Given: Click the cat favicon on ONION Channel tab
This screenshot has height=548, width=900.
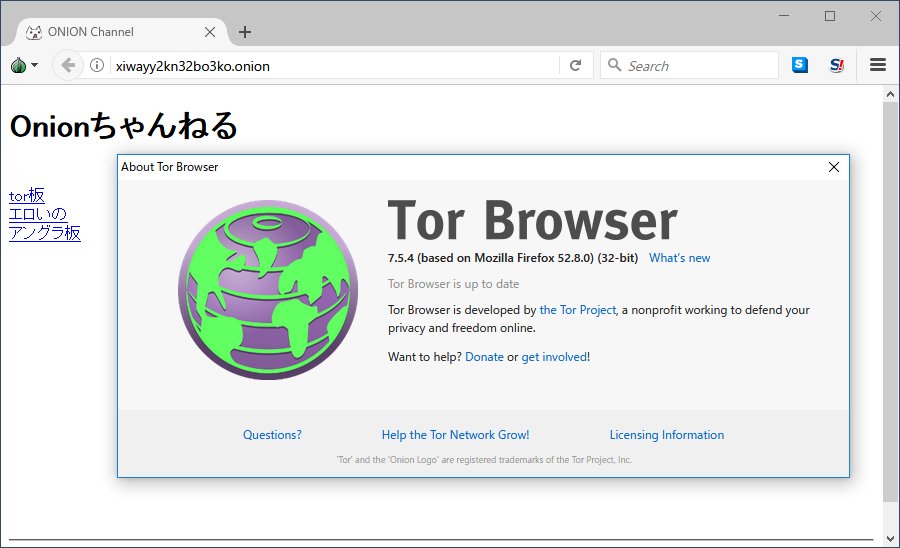Looking at the screenshot, I should tap(34, 32).
